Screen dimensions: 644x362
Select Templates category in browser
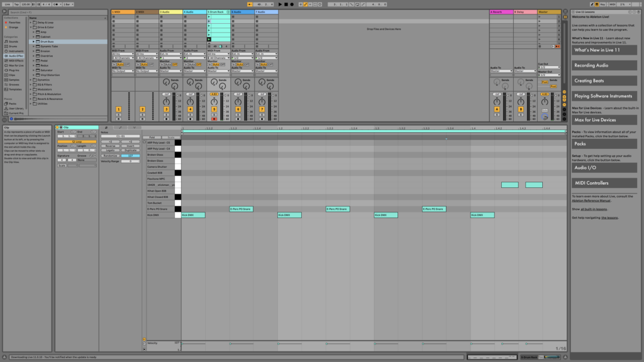click(x=15, y=89)
